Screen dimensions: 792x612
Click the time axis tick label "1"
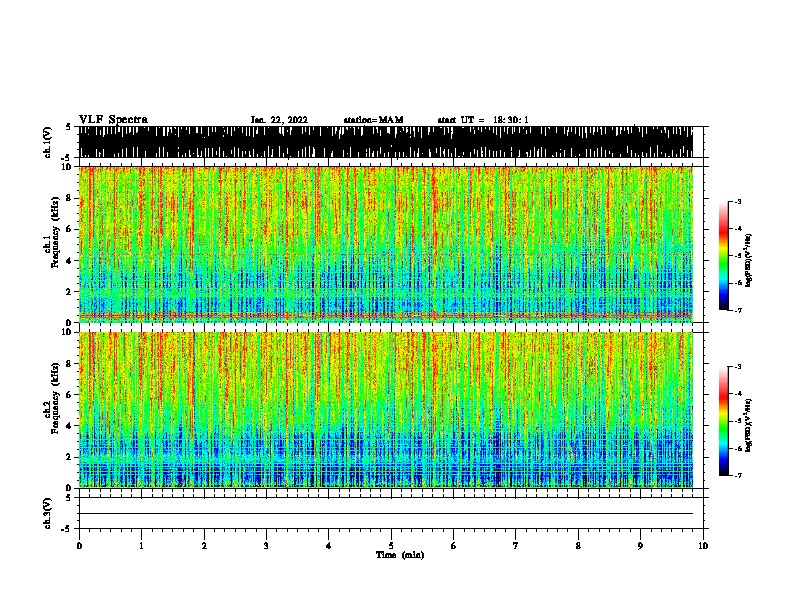pos(141,546)
